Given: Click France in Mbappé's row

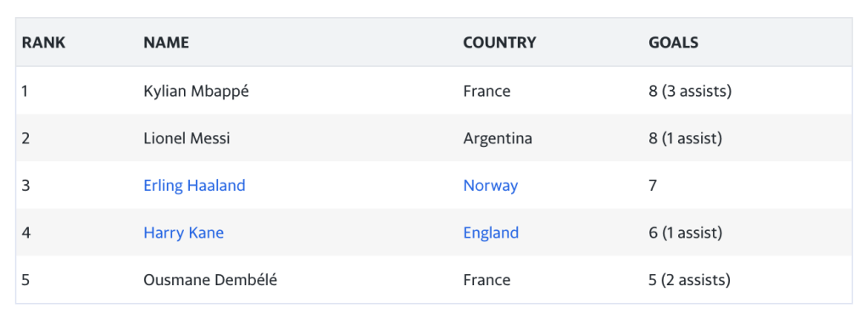Looking at the screenshot, I should (x=487, y=91).
